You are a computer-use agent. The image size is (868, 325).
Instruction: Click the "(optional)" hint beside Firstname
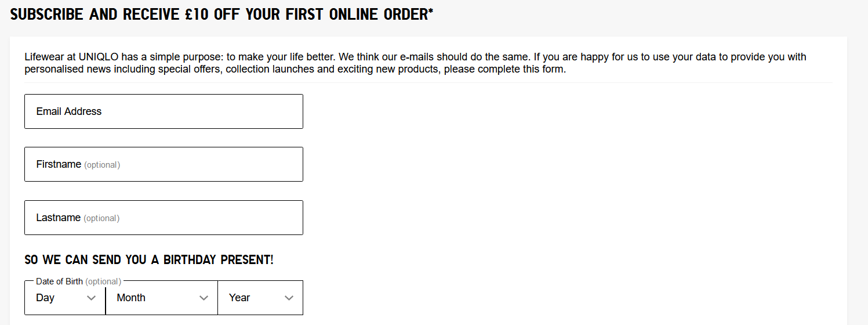point(102,165)
